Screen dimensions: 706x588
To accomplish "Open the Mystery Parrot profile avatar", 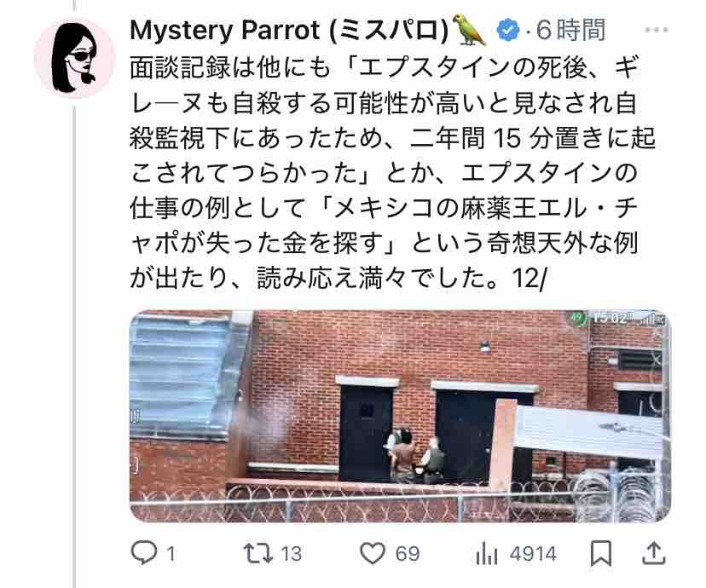I will point(75,59).
